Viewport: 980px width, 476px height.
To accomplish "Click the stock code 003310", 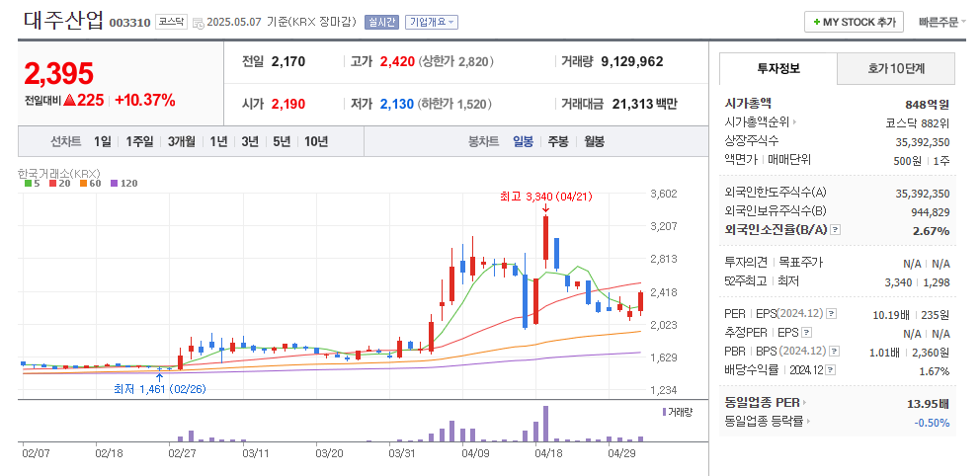I will coord(129,23).
